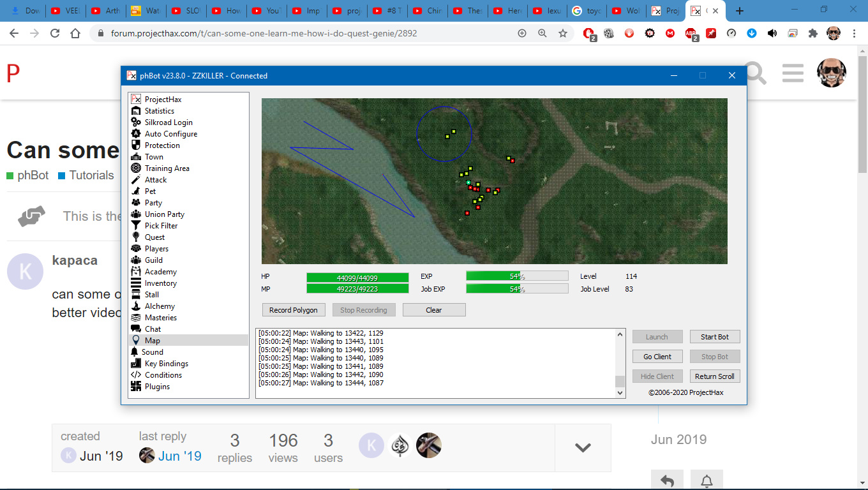Open the Plugins icon in sidebar

point(135,387)
